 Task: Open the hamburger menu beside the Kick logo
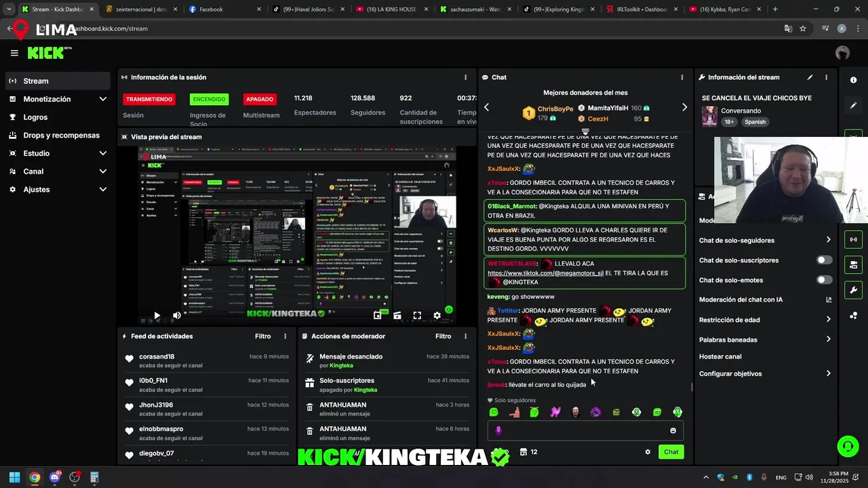14,53
